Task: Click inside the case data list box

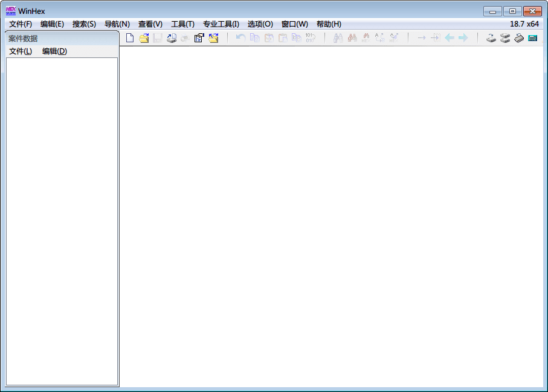Action: (x=62, y=222)
